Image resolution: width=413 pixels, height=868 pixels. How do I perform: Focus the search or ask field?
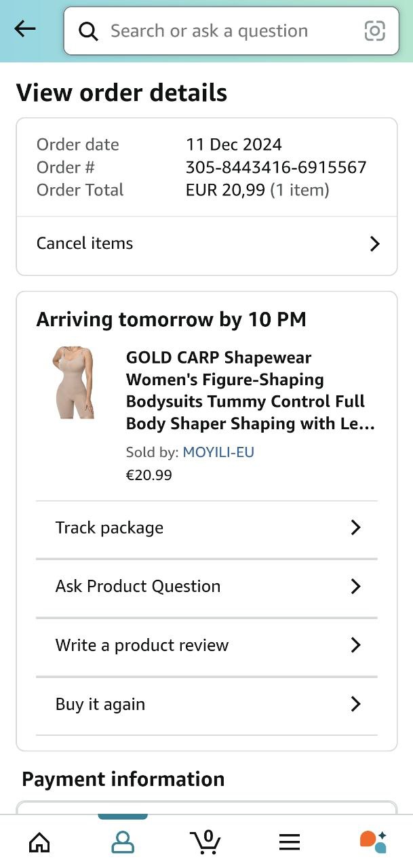[217, 31]
